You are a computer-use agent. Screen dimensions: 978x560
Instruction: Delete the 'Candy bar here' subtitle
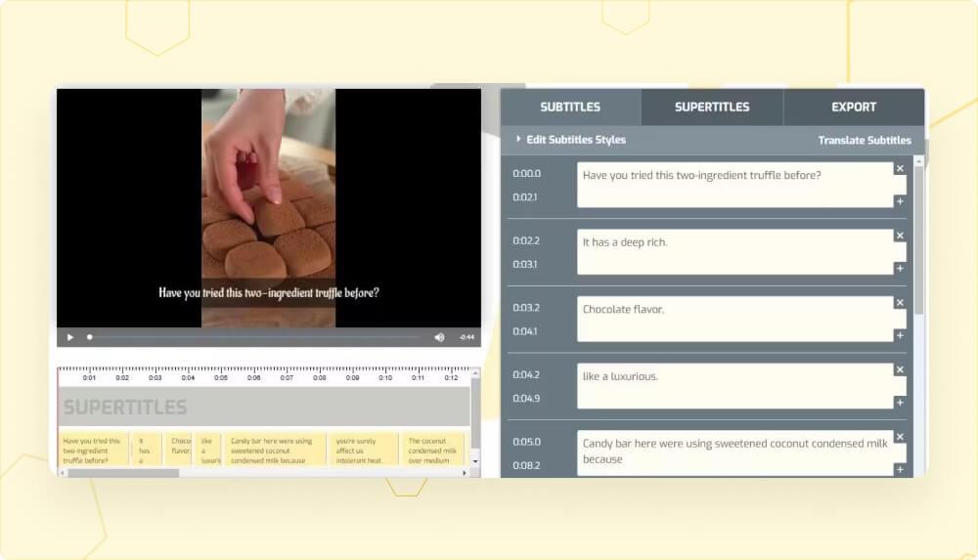click(x=900, y=437)
